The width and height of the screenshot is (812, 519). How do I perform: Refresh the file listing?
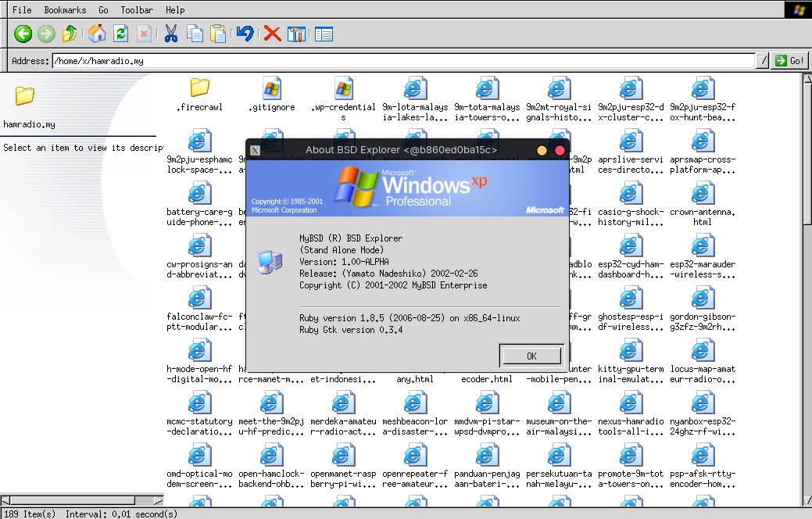pyautogui.click(x=121, y=34)
